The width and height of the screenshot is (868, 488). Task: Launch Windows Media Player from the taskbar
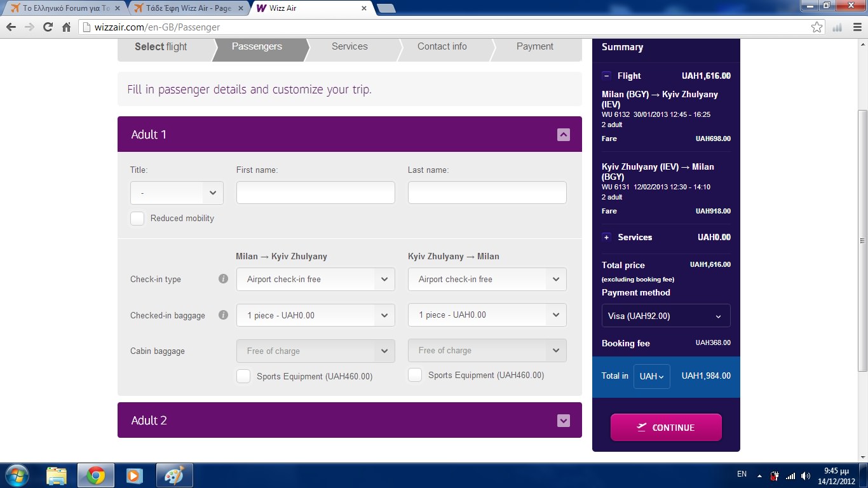[x=134, y=475]
